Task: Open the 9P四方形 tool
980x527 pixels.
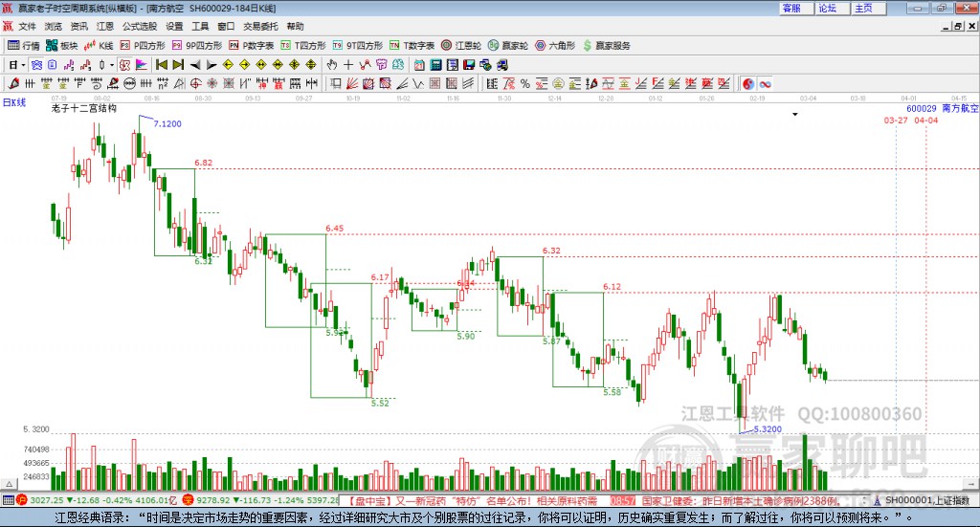Action: (x=197, y=46)
